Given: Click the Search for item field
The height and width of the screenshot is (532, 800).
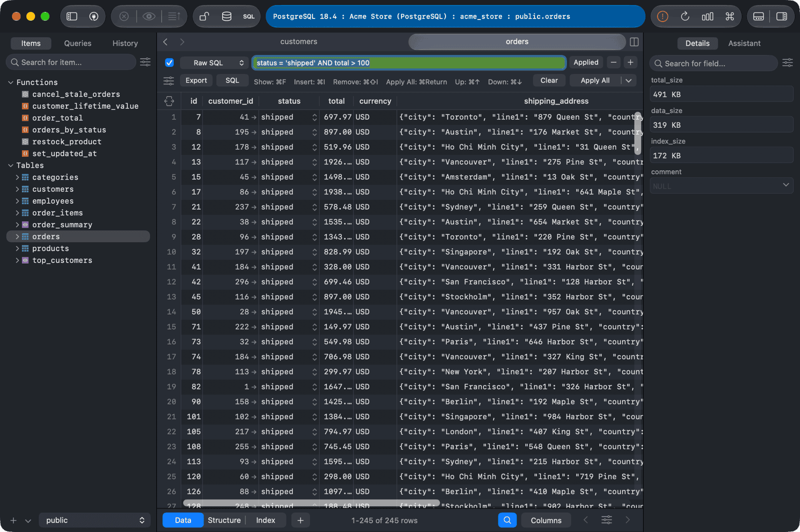Looking at the screenshot, I should 71,62.
